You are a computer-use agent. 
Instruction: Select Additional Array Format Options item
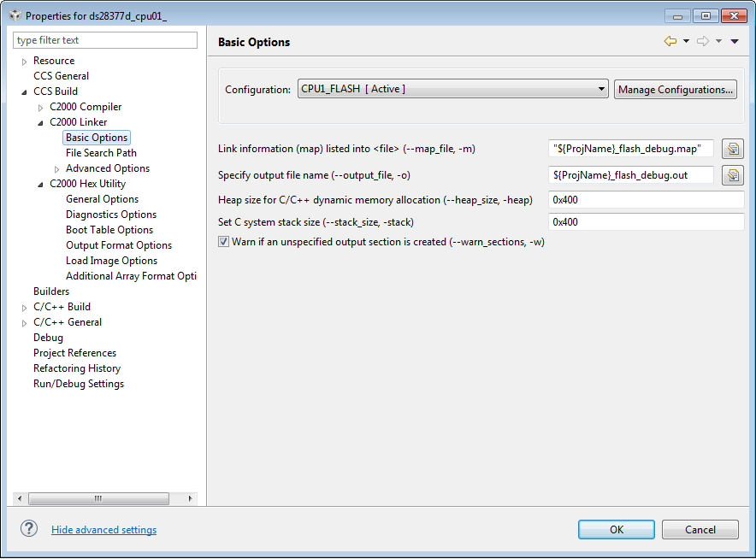coord(131,276)
